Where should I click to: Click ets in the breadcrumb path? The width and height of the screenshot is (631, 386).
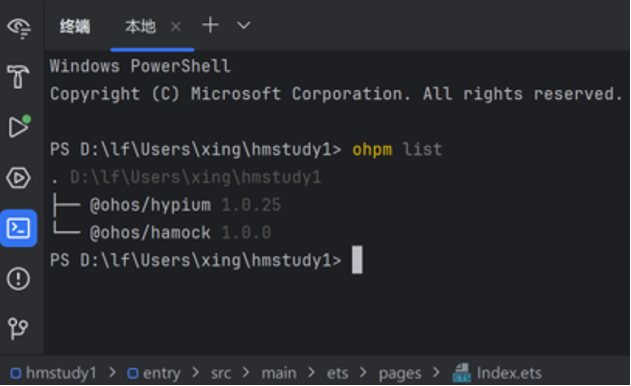tap(337, 373)
